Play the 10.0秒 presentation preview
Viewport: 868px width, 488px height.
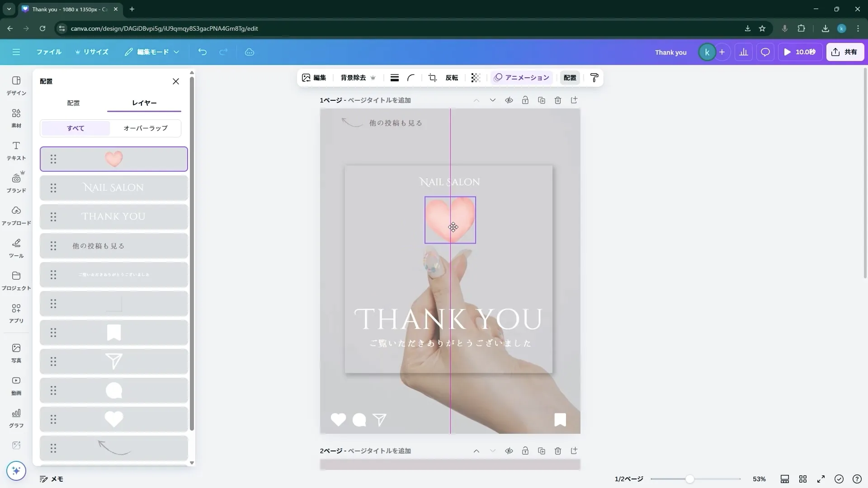coord(800,52)
